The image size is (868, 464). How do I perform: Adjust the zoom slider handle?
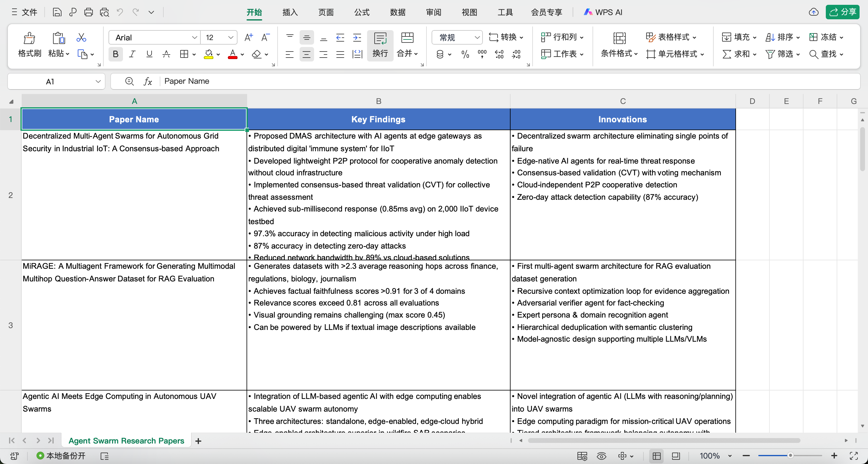coord(790,456)
